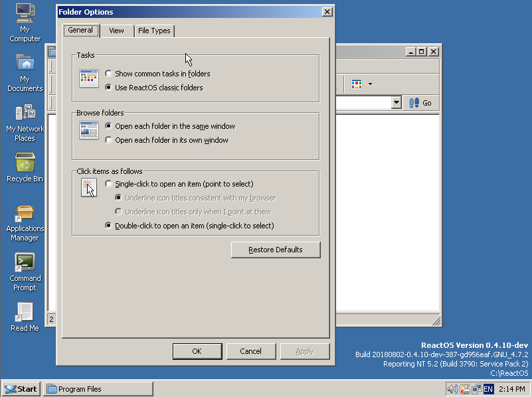Click the Start button on the taskbar
Viewport: 532px width, 397px height.
tap(21, 389)
